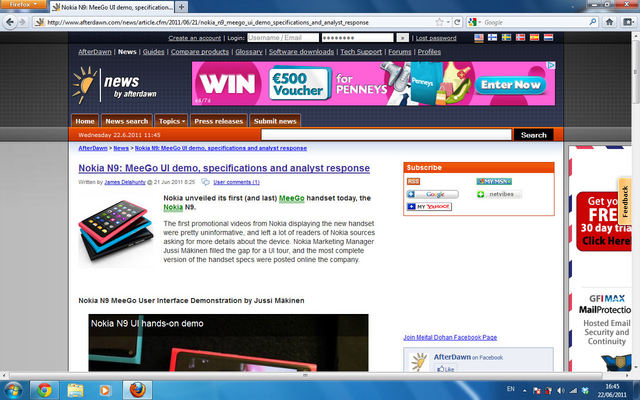
Task: Click the speech bubble comments icon
Action: (206, 182)
